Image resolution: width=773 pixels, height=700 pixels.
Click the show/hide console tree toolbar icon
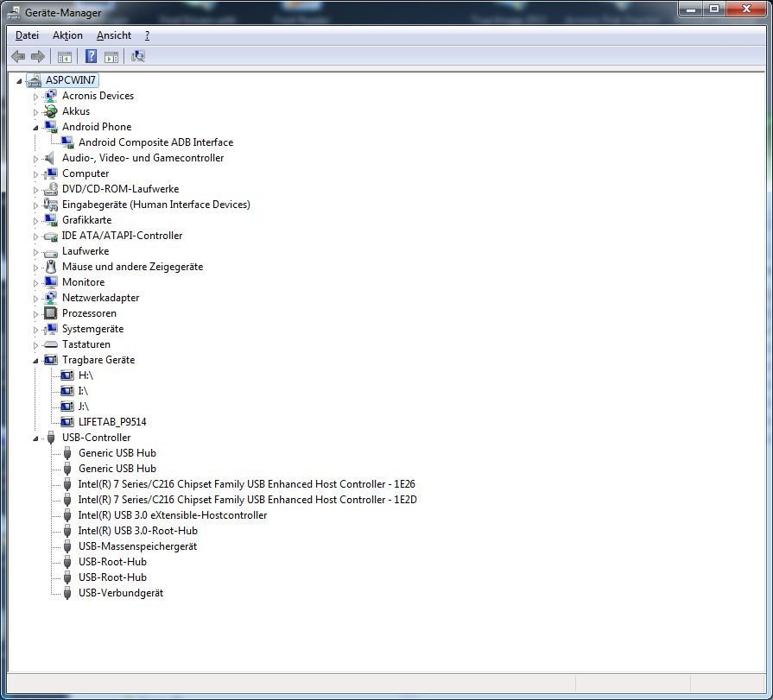click(65, 57)
